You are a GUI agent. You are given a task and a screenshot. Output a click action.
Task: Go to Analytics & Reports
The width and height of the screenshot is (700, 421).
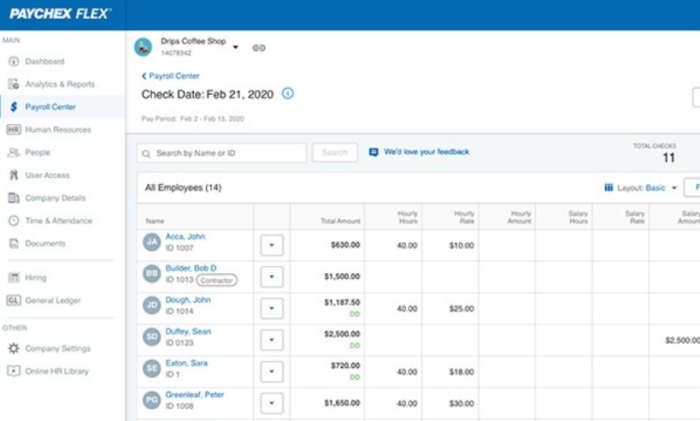point(60,84)
